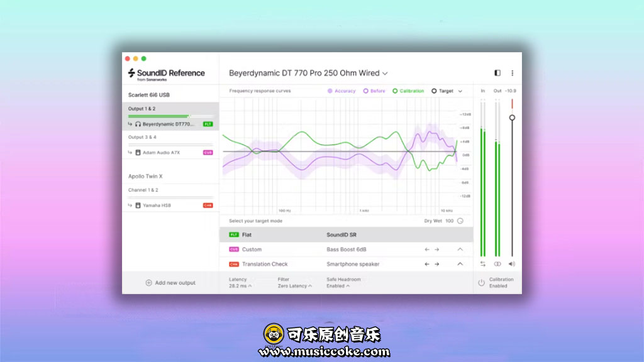The height and width of the screenshot is (362, 644).
Task: Click the Add new output button
Action: click(x=170, y=283)
